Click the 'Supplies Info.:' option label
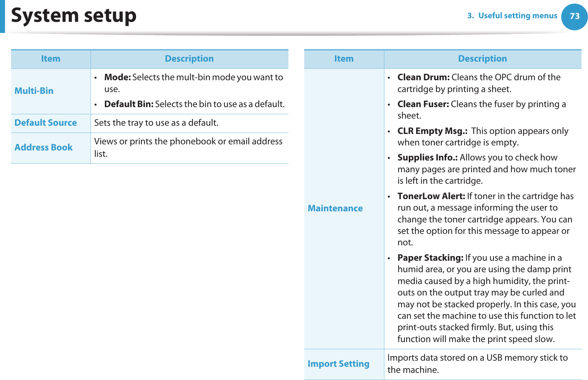The height and width of the screenshot is (380, 588). coord(427,158)
